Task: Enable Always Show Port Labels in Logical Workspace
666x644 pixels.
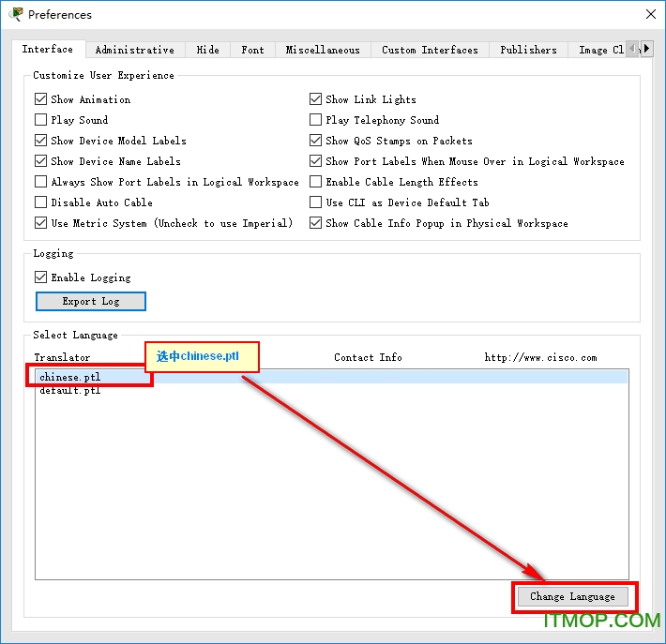Action: (x=40, y=182)
